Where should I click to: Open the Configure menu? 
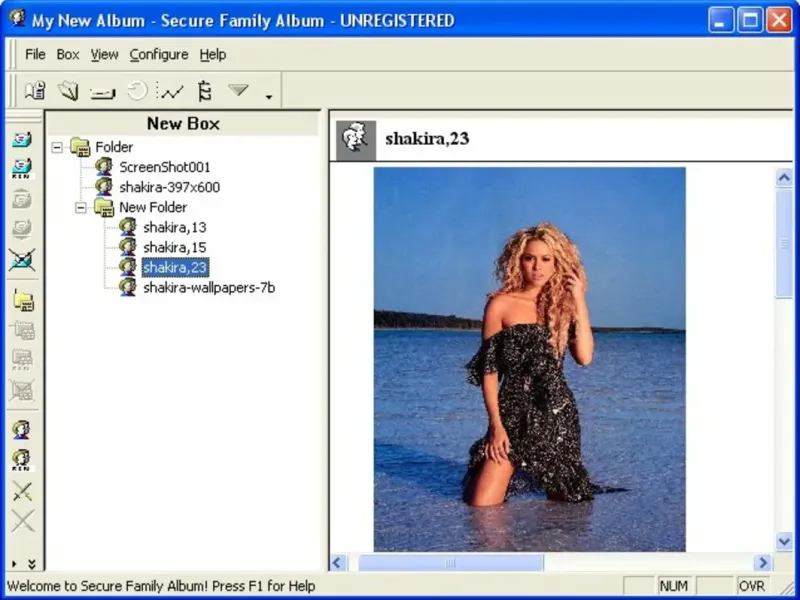159,54
